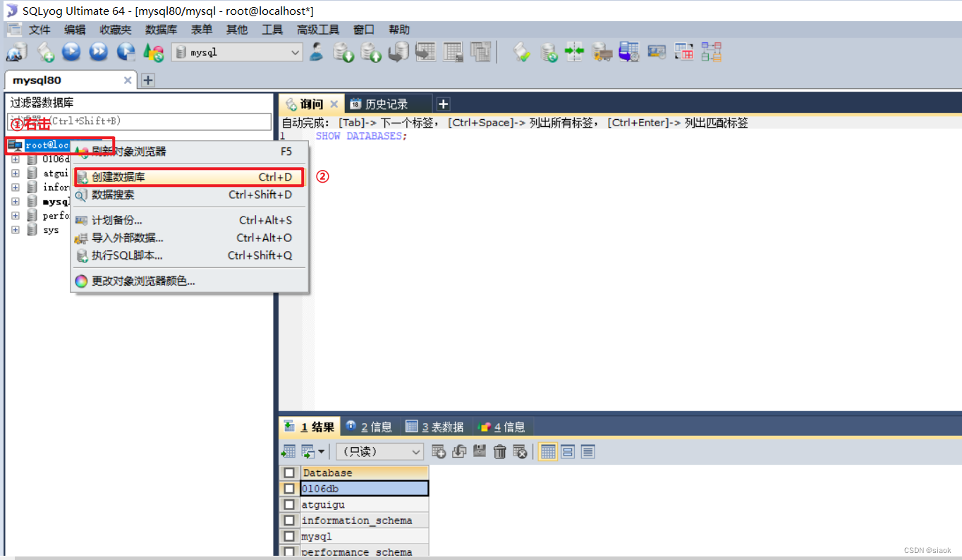Switch to the 2 信息 result tab
Viewport: 962px width, 560px height.
[x=370, y=427]
